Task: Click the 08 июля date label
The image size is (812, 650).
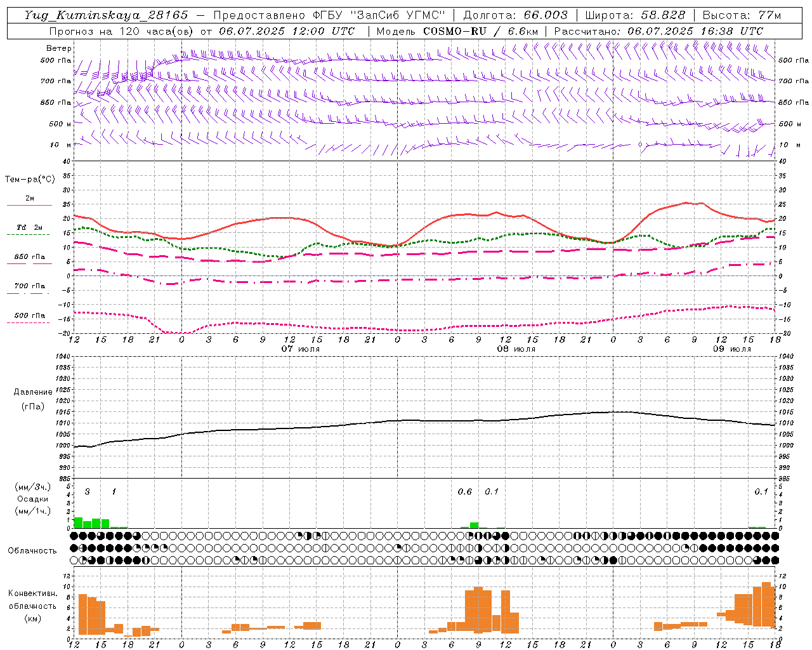Action: [516, 349]
